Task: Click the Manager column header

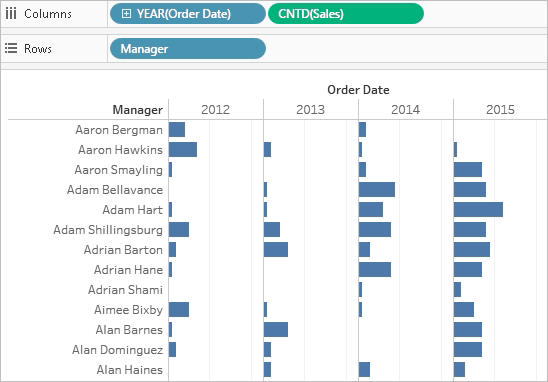Action: [x=137, y=110]
